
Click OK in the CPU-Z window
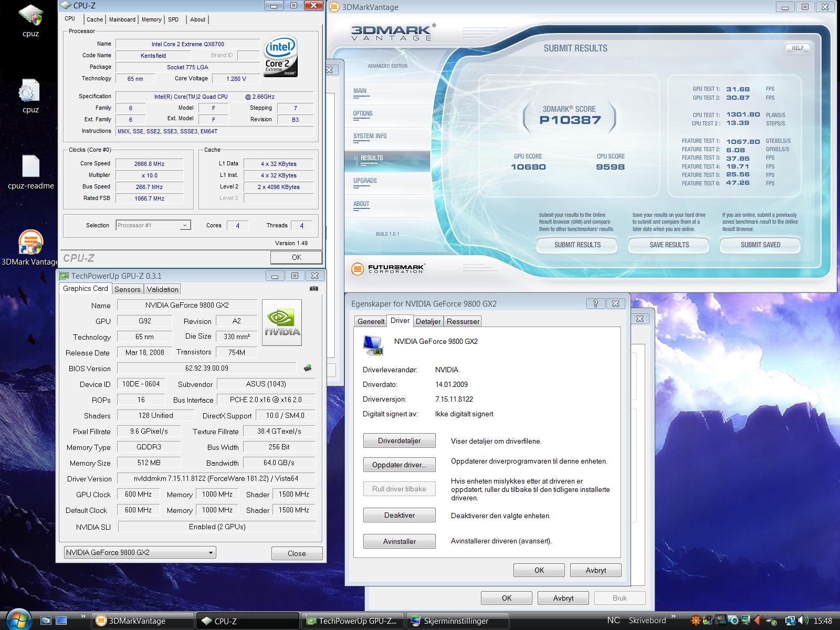296,257
